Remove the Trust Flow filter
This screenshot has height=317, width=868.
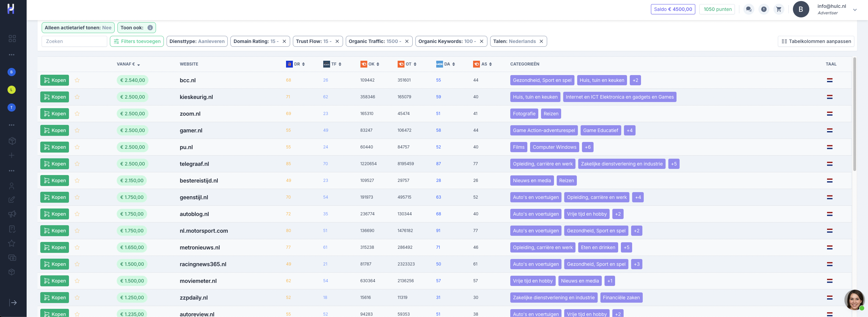coord(337,41)
